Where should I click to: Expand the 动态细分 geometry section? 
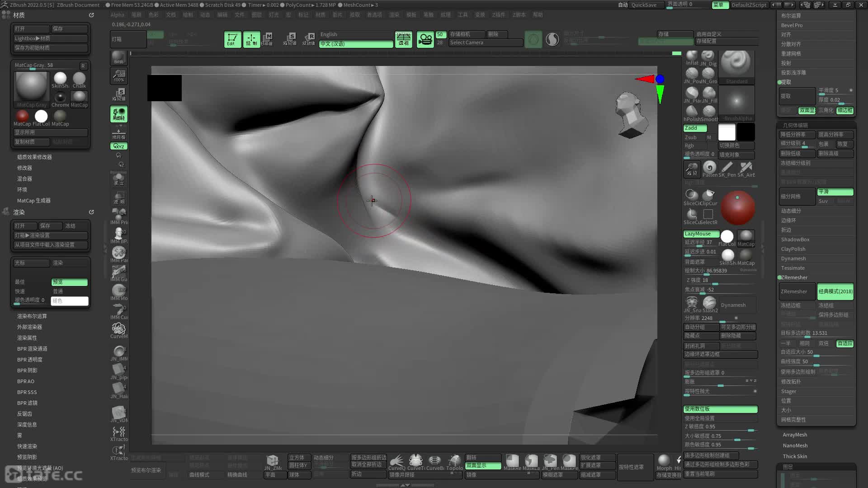point(791,211)
